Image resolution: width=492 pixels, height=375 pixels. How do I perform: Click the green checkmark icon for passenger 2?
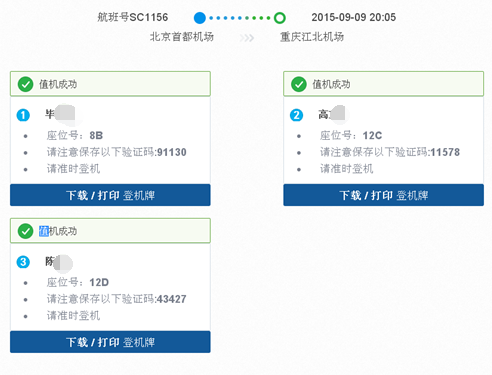click(x=299, y=84)
